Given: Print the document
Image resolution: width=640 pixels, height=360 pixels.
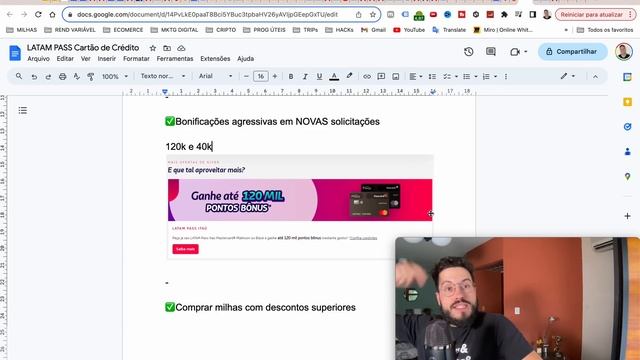Looking at the screenshot, I should pyautogui.click(x=62, y=76).
